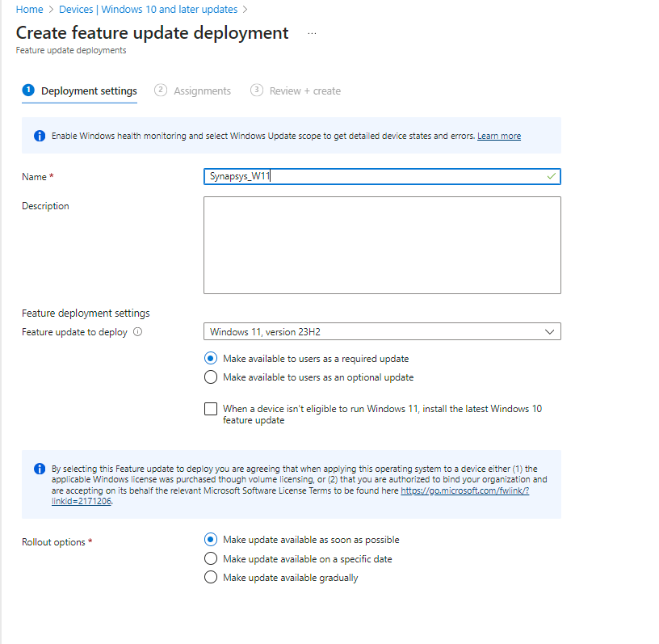The width and height of the screenshot is (659, 644).
Task: Click step 3 circle icon for Review + create
Action: coord(257,90)
